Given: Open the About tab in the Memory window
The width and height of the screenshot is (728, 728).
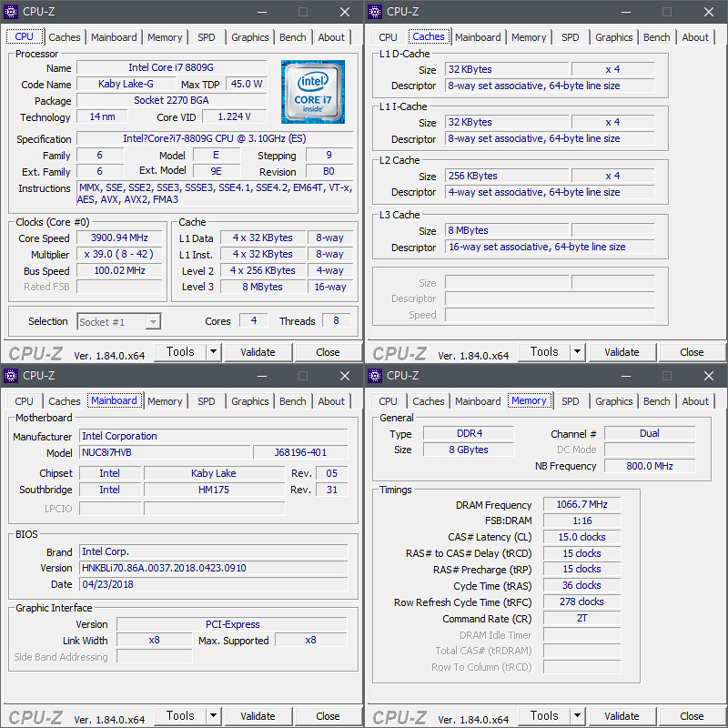Looking at the screenshot, I should 695,401.
